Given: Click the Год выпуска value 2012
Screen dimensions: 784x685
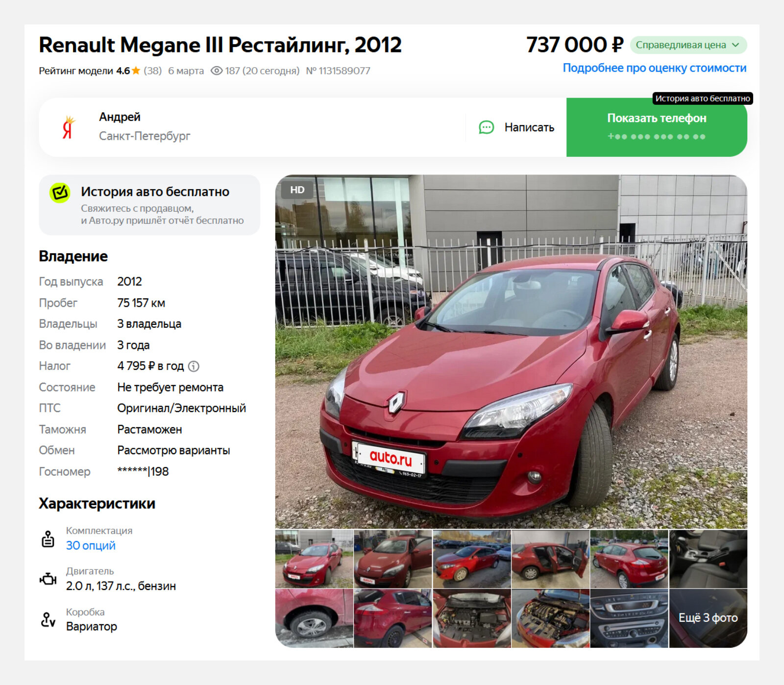Looking at the screenshot, I should pyautogui.click(x=129, y=282).
